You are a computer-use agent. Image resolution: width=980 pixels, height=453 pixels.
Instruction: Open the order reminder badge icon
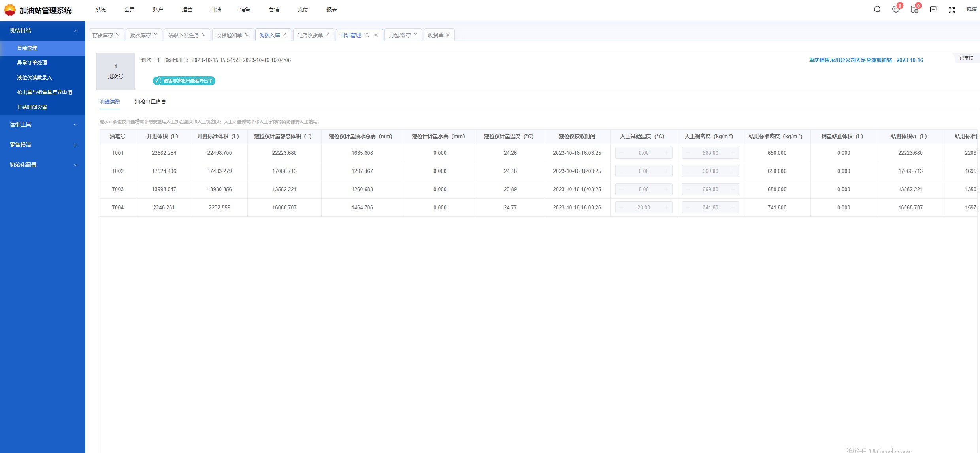point(914,9)
